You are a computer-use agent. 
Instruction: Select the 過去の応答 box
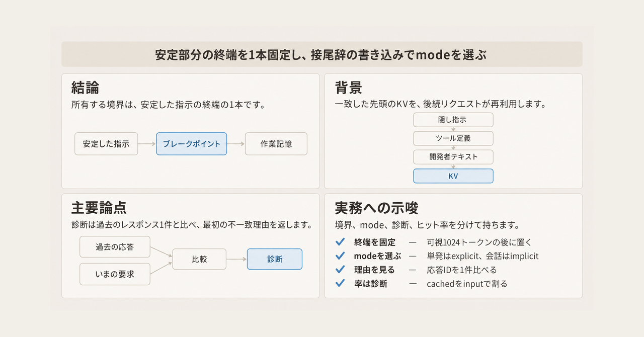tap(115, 247)
